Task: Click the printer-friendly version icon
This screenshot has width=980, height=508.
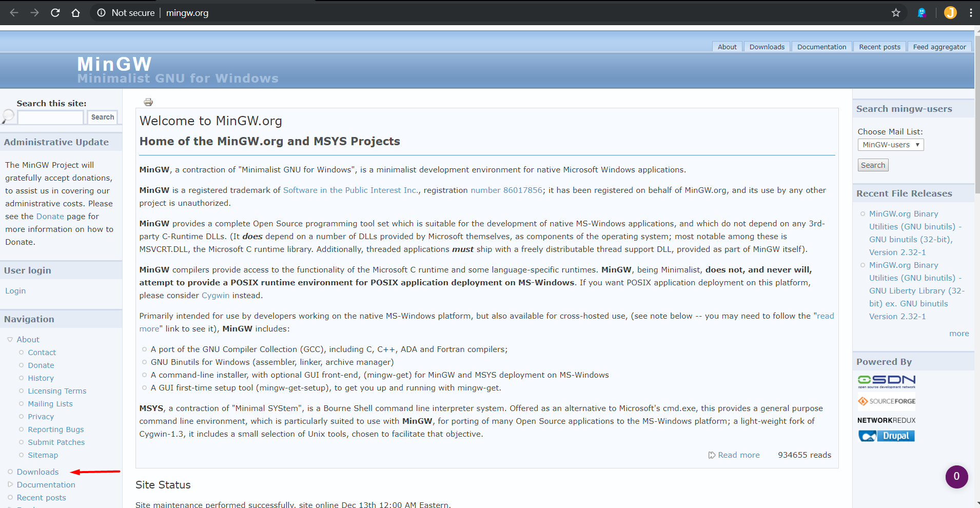Action: pyautogui.click(x=148, y=102)
